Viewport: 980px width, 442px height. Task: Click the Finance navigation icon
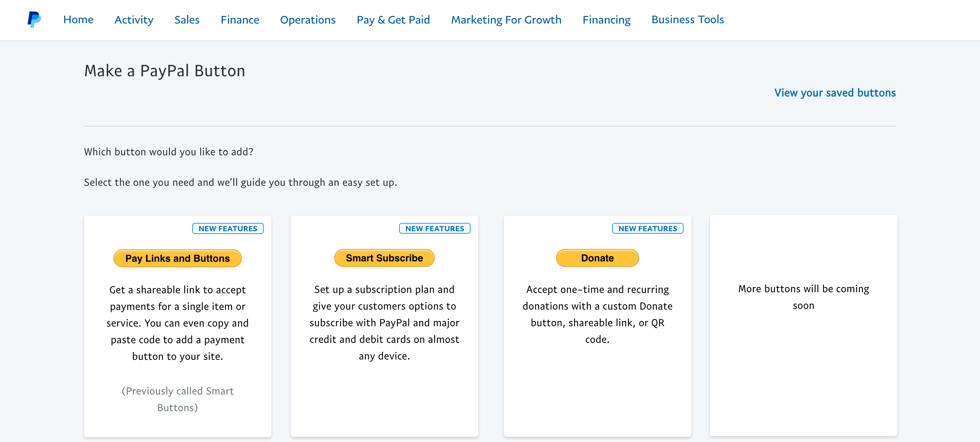click(x=240, y=19)
